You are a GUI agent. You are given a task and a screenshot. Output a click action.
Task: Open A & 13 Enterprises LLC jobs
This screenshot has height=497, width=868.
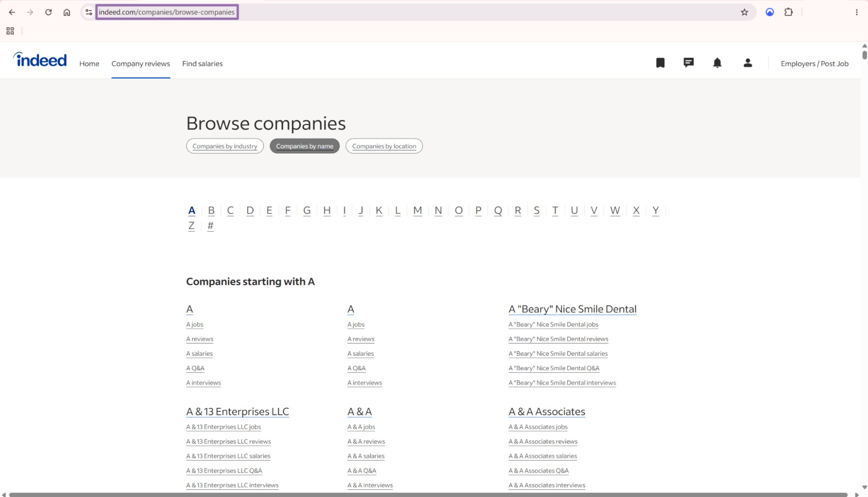[224, 427]
